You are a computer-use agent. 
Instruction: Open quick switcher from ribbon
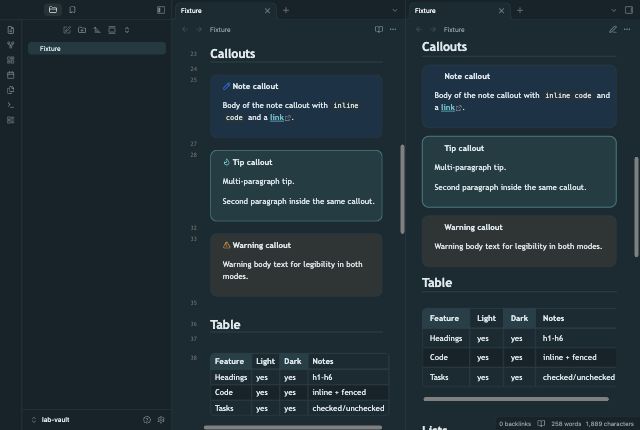pyautogui.click(x=11, y=30)
